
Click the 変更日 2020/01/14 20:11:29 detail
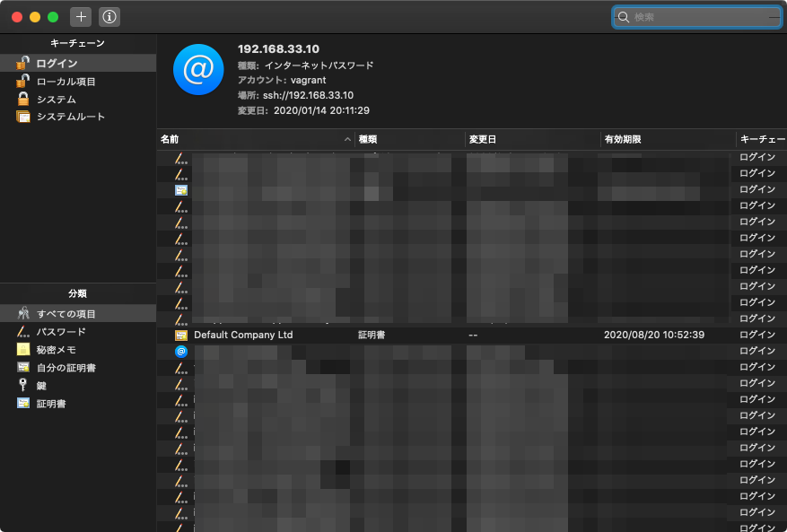(x=303, y=110)
